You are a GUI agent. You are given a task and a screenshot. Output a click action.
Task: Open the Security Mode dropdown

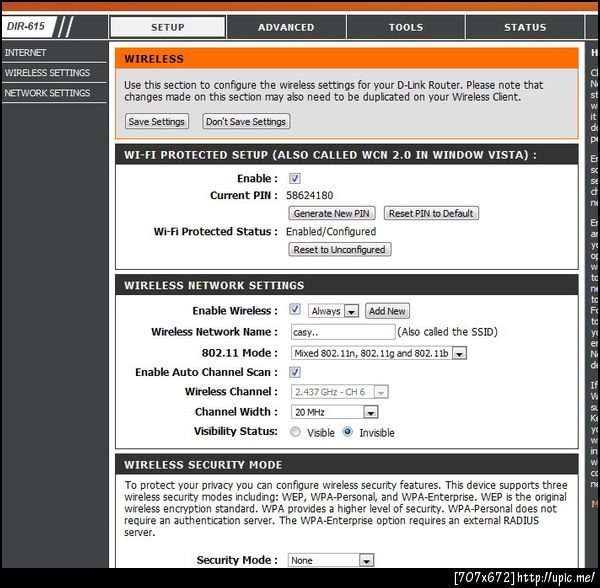(x=331, y=560)
